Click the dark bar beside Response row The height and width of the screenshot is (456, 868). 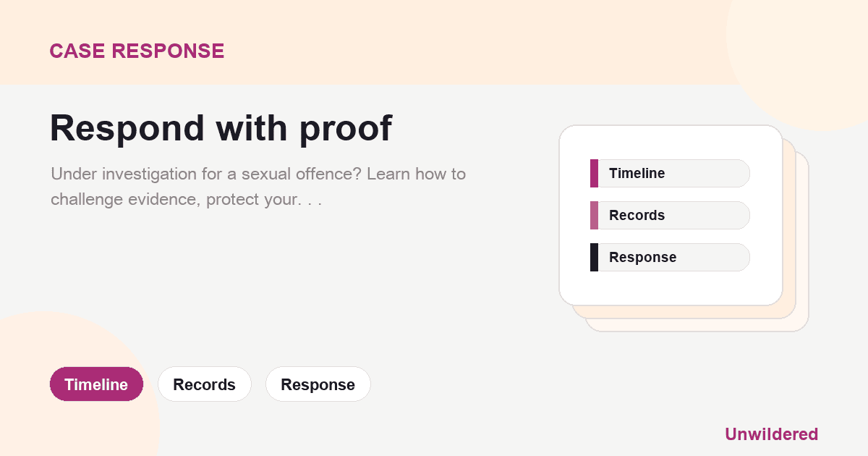point(594,258)
